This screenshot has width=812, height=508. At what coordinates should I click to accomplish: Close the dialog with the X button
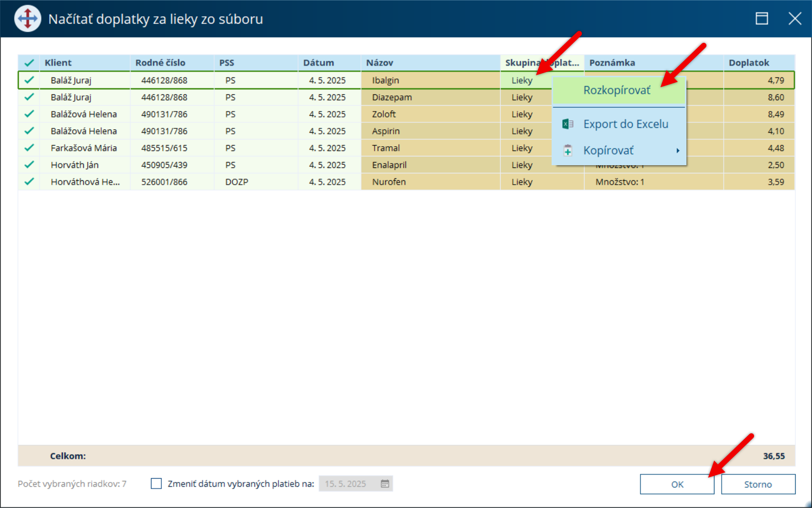coord(795,19)
